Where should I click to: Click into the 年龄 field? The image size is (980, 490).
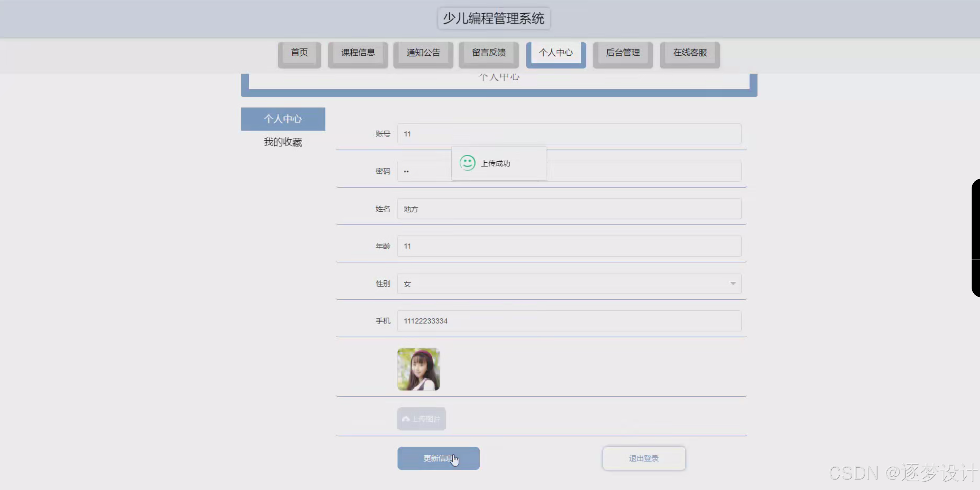[x=569, y=246]
